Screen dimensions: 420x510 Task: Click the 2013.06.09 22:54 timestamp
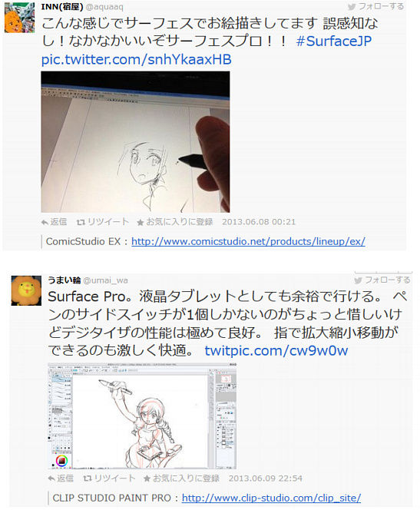(x=265, y=479)
